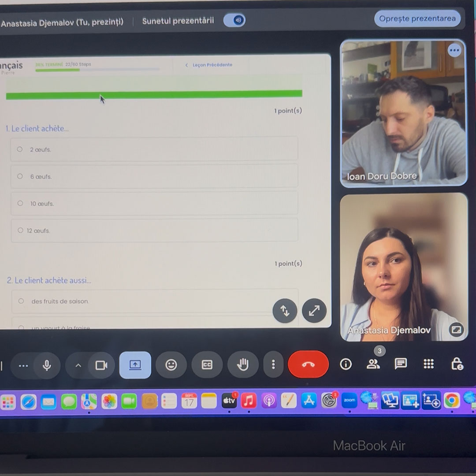Raise your hand in the meeting
Image resolution: width=476 pixels, height=476 pixels.
point(243,364)
